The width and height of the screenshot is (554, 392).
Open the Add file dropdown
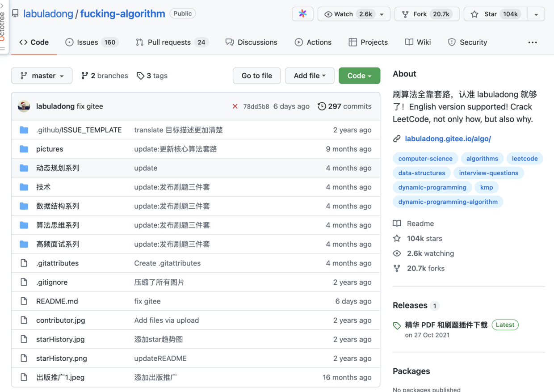click(309, 76)
